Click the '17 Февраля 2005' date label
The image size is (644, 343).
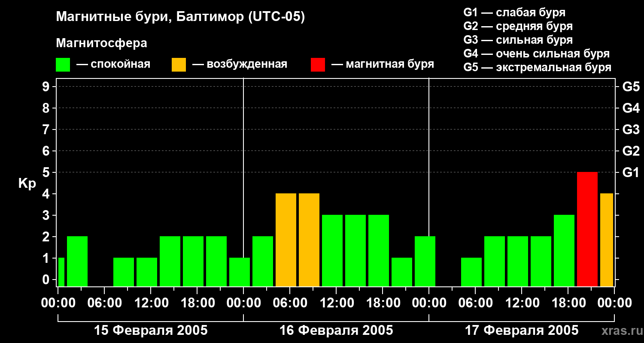522,331
